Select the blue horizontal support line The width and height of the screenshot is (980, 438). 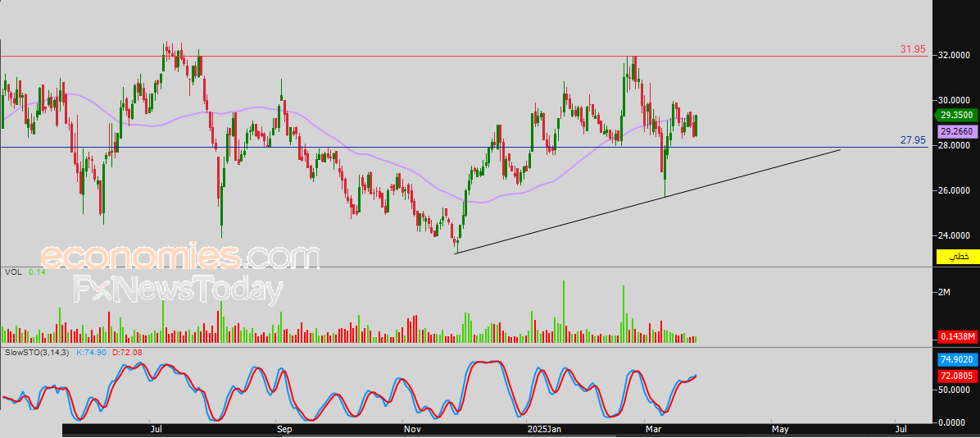tap(465, 148)
